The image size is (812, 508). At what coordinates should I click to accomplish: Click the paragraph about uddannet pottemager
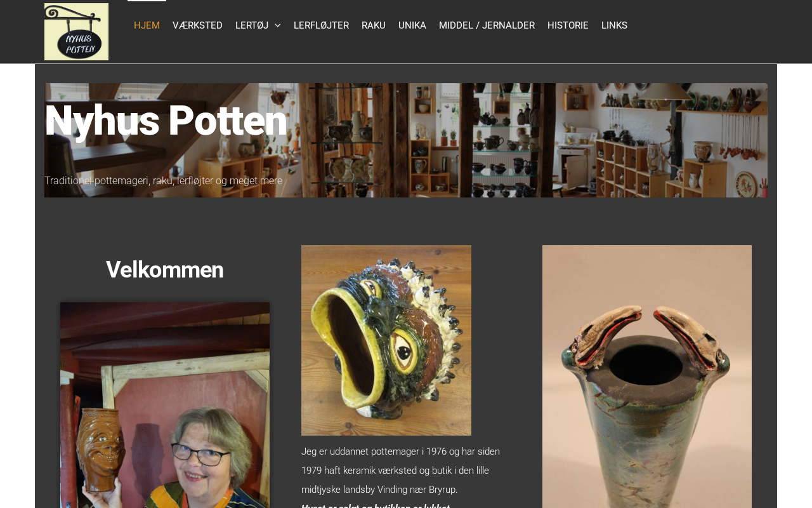click(x=400, y=471)
